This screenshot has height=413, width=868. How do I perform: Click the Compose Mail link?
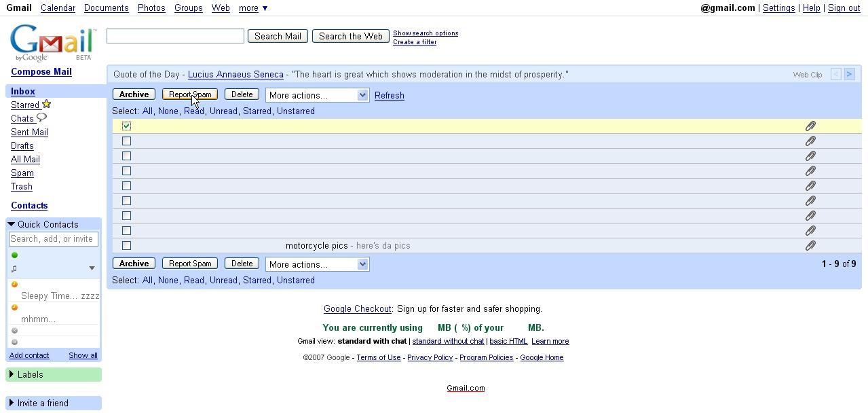[x=41, y=72]
